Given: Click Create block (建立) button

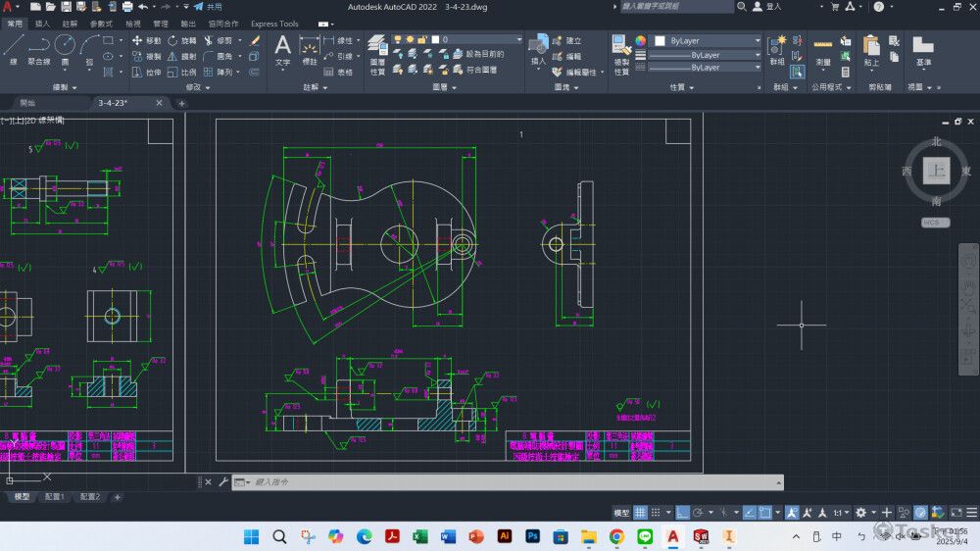Looking at the screenshot, I should 566,40.
